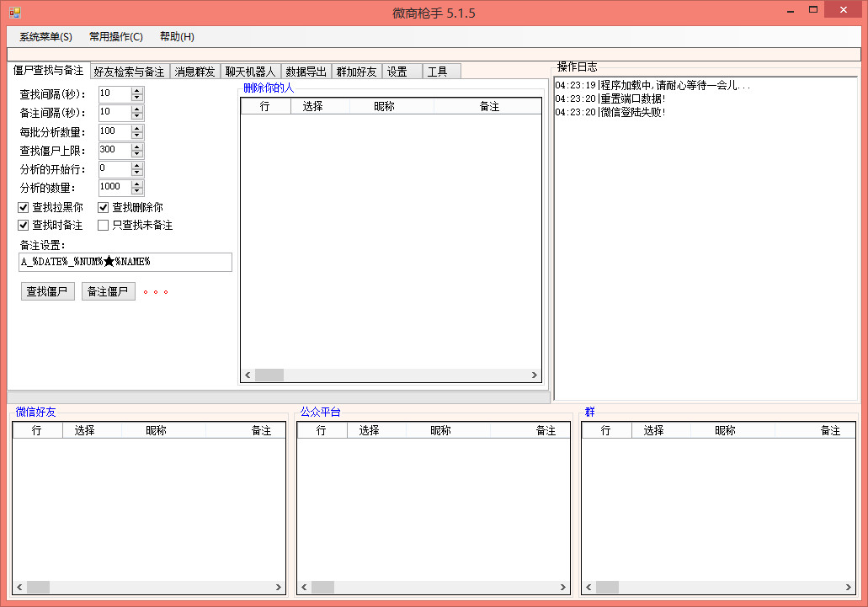The width and height of the screenshot is (868, 607).
Task: Decrease 查找僵尸上限 with down spinner arrow
Action: click(137, 154)
